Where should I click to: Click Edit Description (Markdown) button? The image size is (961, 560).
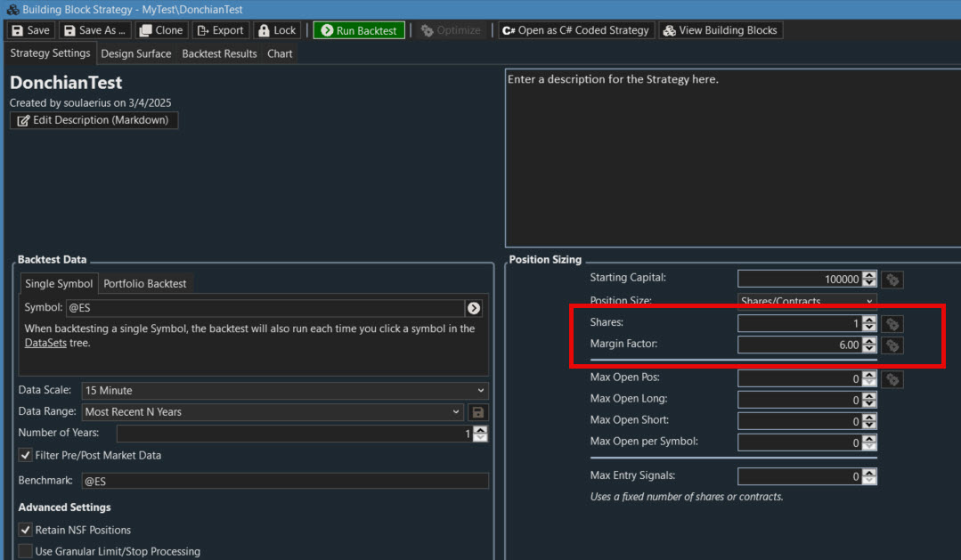pyautogui.click(x=94, y=120)
